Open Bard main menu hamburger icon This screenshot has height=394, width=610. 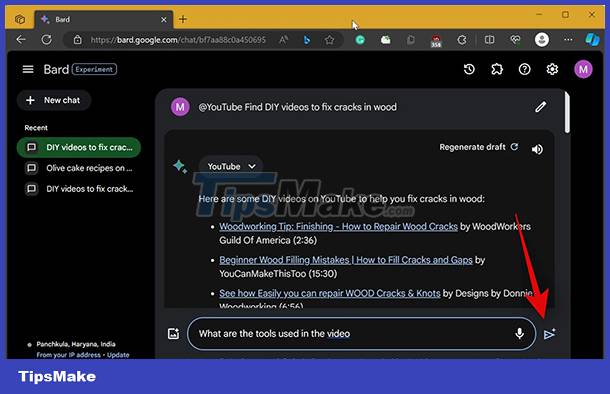(28, 69)
